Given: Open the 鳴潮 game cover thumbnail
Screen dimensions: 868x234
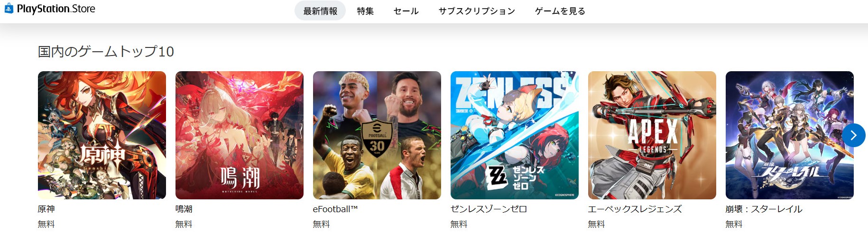Looking at the screenshot, I should pos(240,135).
